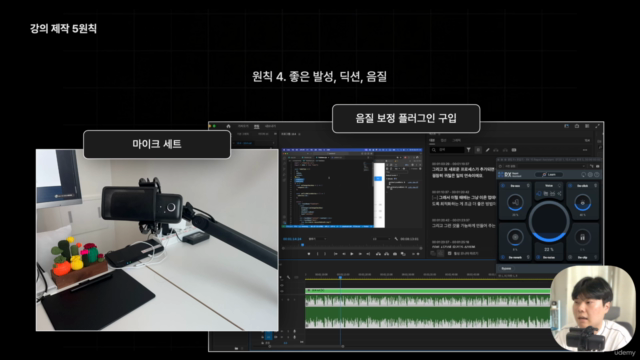Toggle De-clip module power in RX
Image resolution: width=640 pixels, height=360 pixels.
(570, 258)
